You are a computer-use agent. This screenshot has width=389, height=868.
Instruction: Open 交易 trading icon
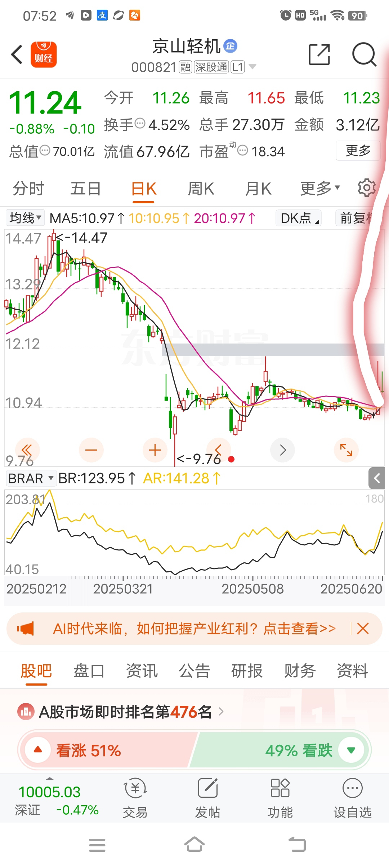[135, 798]
